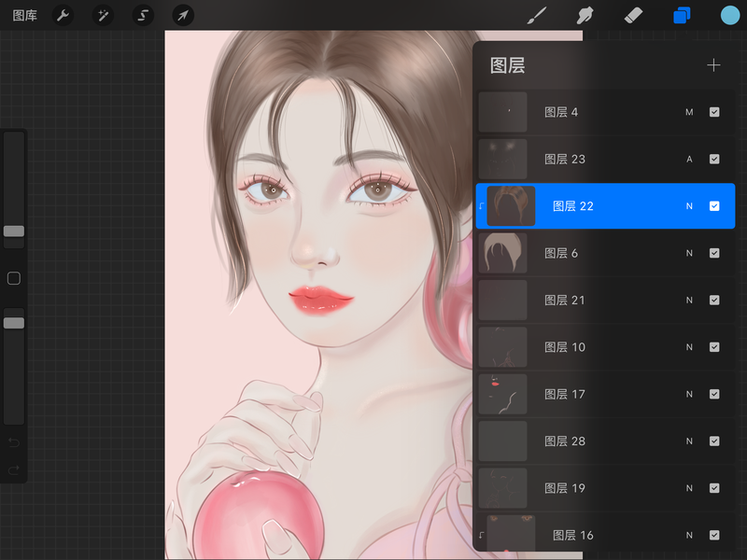The width and height of the screenshot is (747, 560).
Task: Select the Brush tool
Action: click(537, 16)
